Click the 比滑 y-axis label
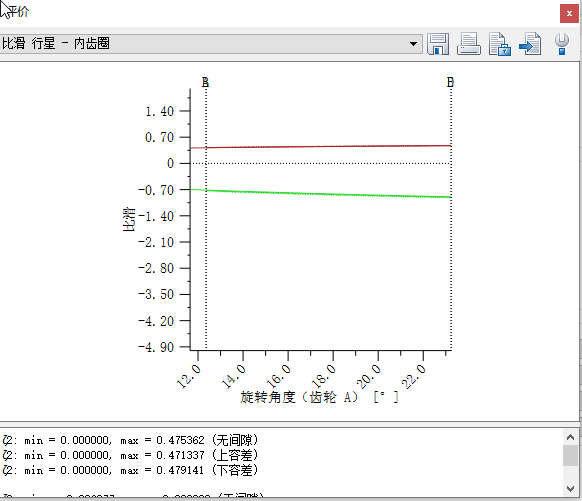The height and width of the screenshot is (501, 582). click(x=129, y=219)
